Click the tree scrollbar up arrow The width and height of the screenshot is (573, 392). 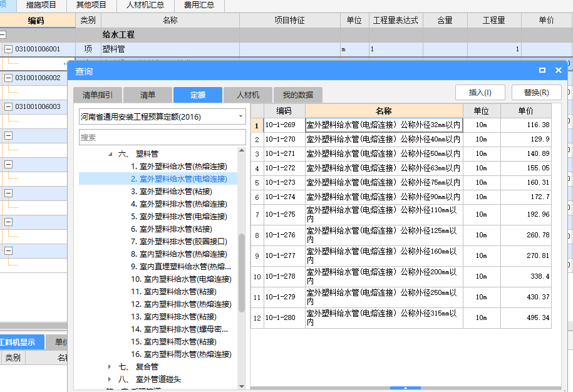click(242, 150)
